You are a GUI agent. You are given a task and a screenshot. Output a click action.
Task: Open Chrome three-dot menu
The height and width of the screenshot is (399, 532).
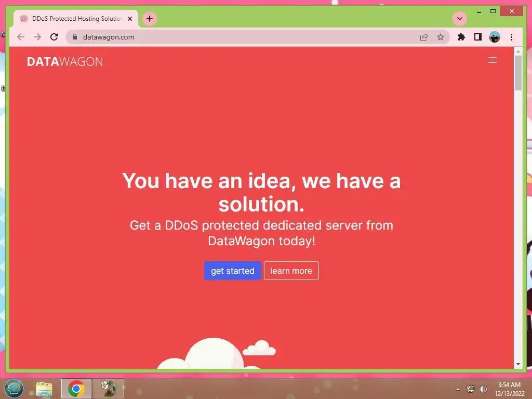tap(511, 37)
